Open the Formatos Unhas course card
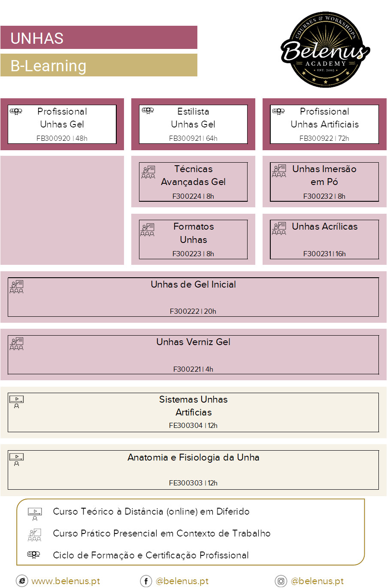387x588 pixels. [x=193, y=239]
